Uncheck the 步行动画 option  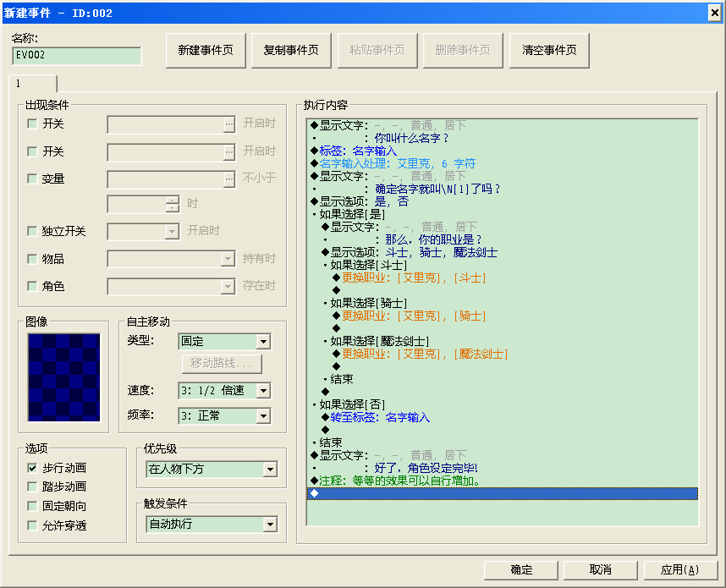coord(32,468)
